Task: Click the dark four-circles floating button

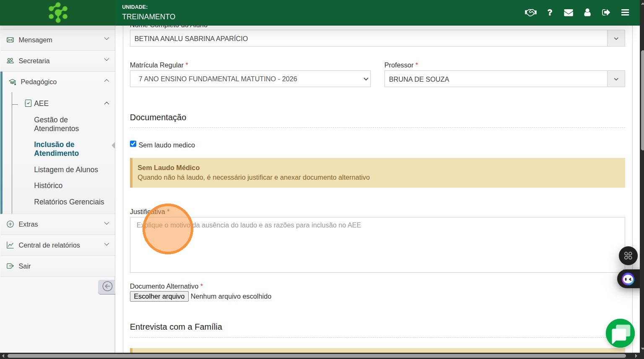Action: (x=628, y=256)
